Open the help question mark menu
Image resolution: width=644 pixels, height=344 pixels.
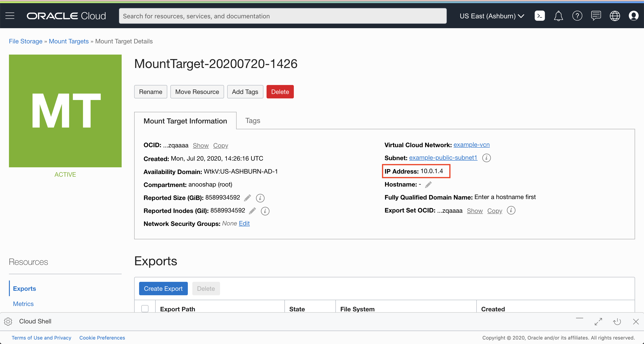577,16
